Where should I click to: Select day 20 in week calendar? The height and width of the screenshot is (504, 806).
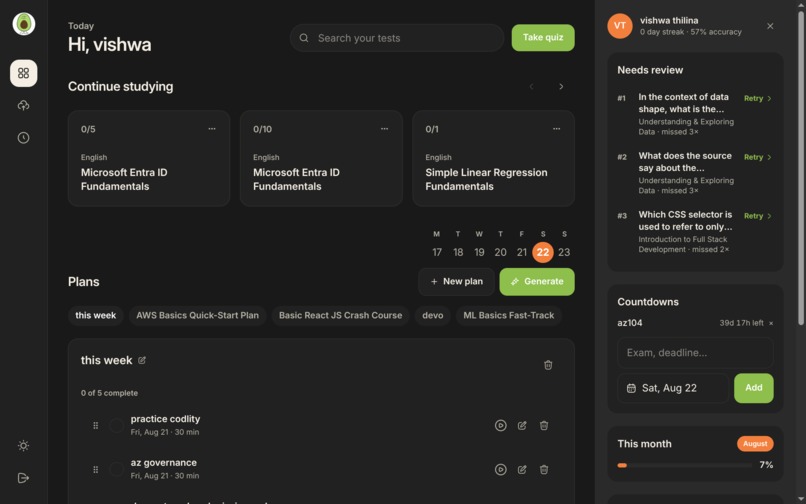pos(501,252)
